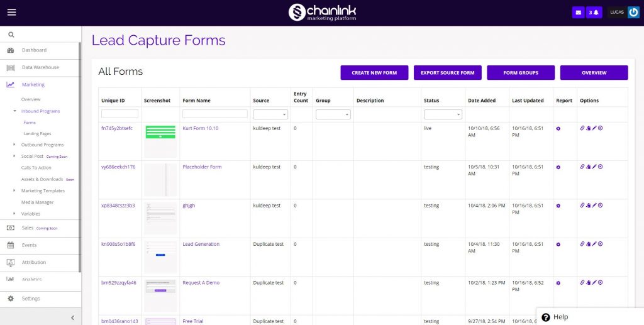Open the notifications bell showing 3
This screenshot has height=325, width=644.
click(x=594, y=13)
